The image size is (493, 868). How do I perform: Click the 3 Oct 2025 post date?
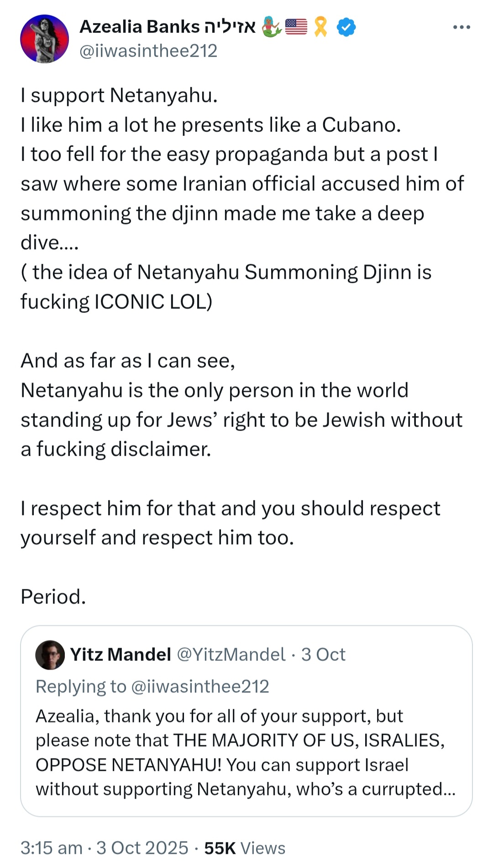142,848
